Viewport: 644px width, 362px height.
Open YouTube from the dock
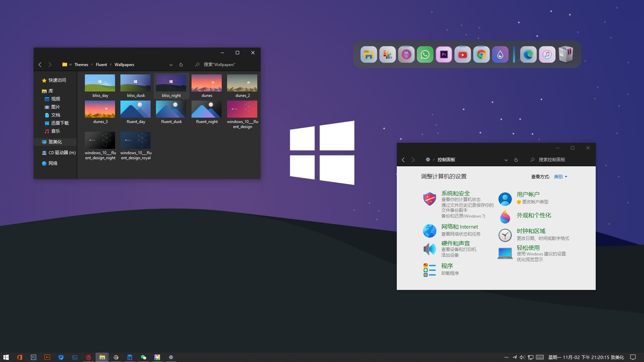[x=463, y=55]
